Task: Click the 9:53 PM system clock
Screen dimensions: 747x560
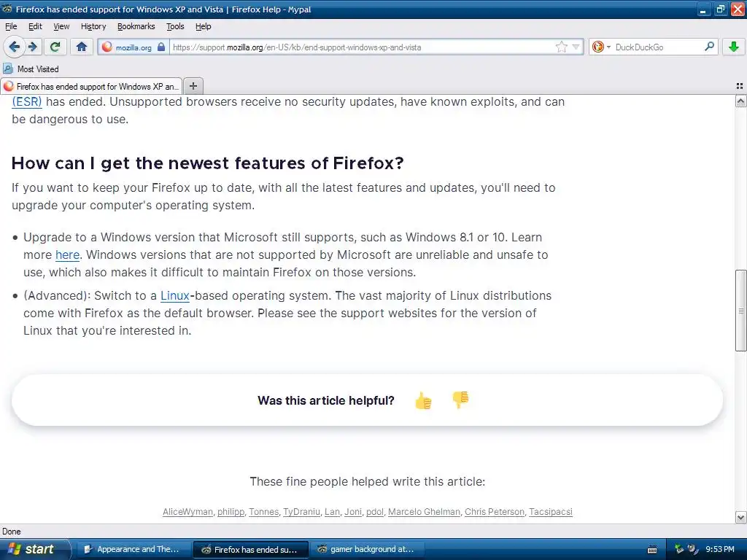Action: click(720, 549)
